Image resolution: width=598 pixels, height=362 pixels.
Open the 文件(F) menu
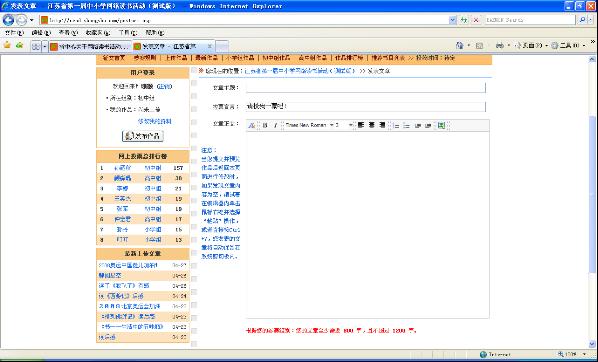pyautogui.click(x=14, y=33)
